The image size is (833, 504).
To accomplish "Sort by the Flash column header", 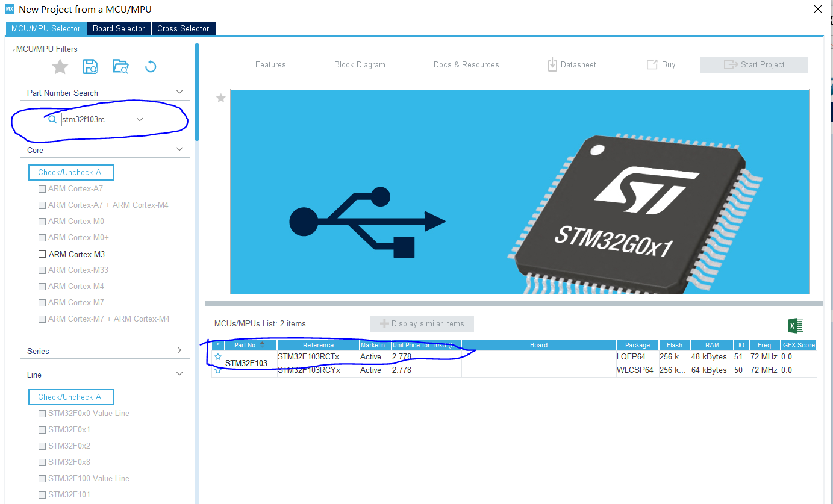I will [x=675, y=345].
